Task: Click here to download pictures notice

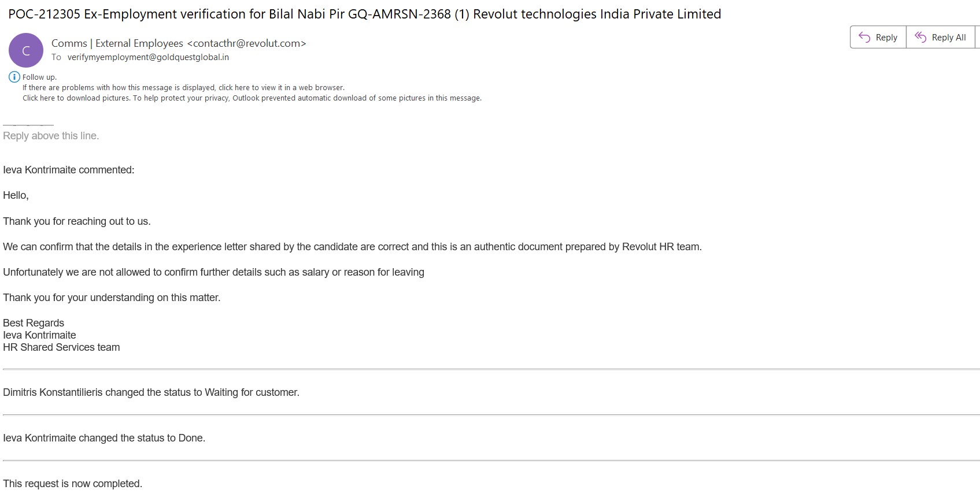Action: click(252, 98)
